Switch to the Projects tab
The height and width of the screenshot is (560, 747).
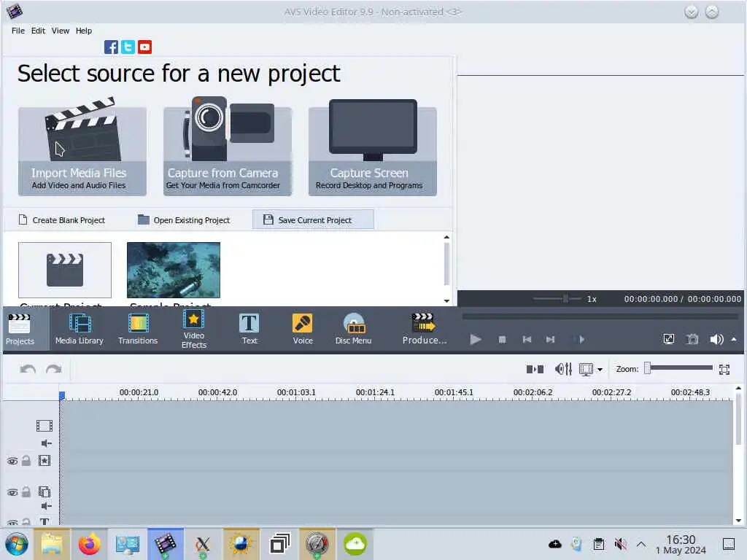click(x=20, y=330)
